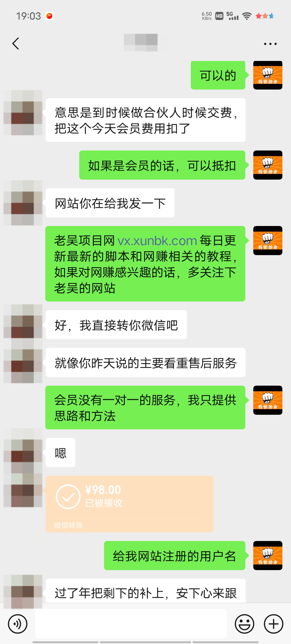The width and height of the screenshot is (291, 644).
Task: Select the 如果是会员的话，可以抵扣 bubble
Action: pyautogui.click(x=162, y=165)
